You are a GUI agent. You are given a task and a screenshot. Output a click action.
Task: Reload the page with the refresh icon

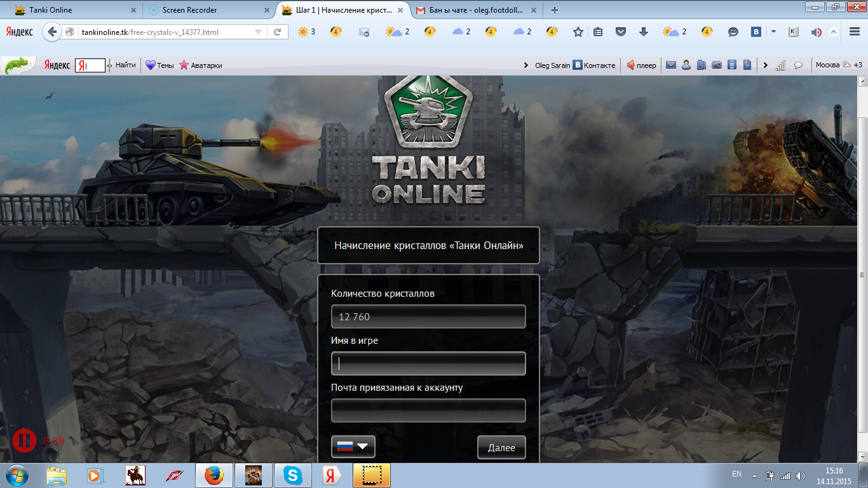278,32
